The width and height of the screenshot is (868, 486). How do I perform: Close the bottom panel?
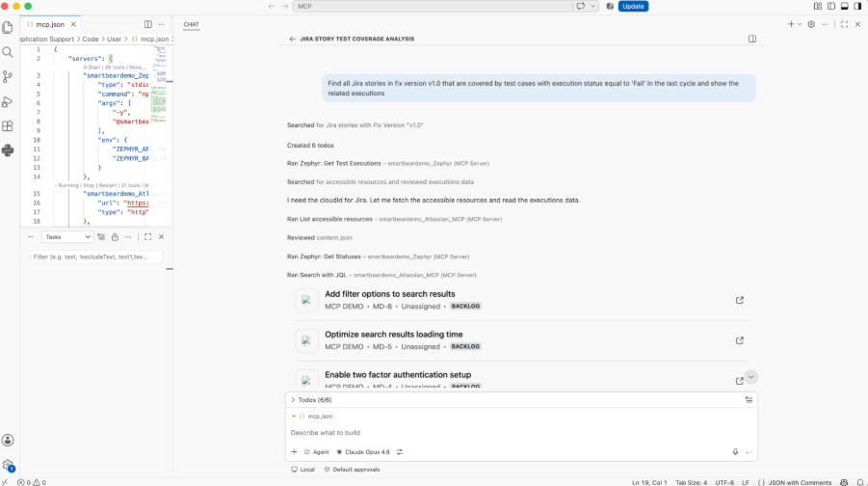point(161,237)
